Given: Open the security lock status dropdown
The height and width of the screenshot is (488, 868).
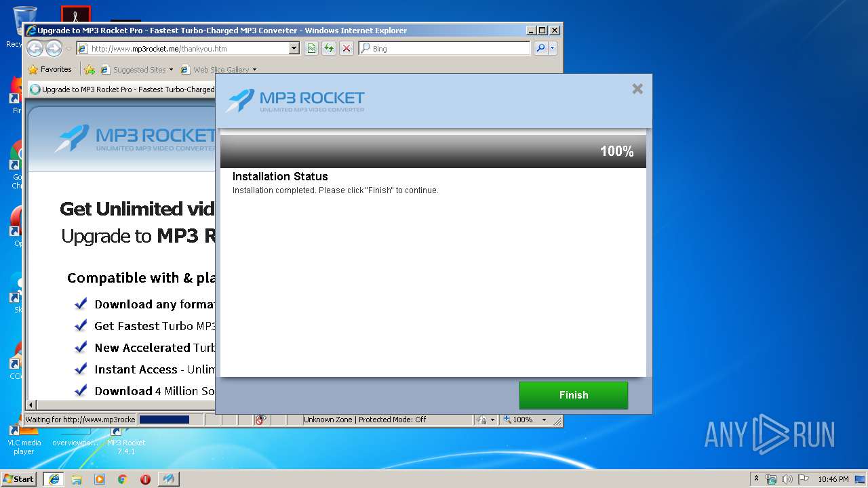Looking at the screenshot, I should click(486, 420).
